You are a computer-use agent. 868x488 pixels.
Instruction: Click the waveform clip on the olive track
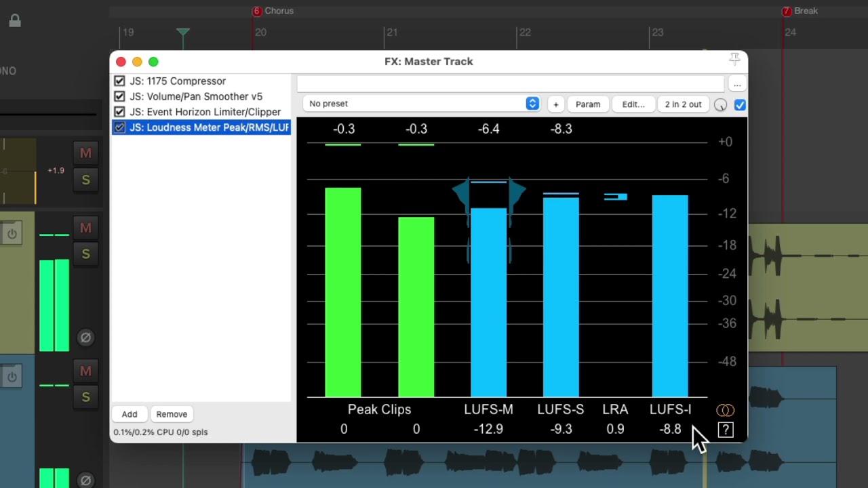(x=808, y=289)
